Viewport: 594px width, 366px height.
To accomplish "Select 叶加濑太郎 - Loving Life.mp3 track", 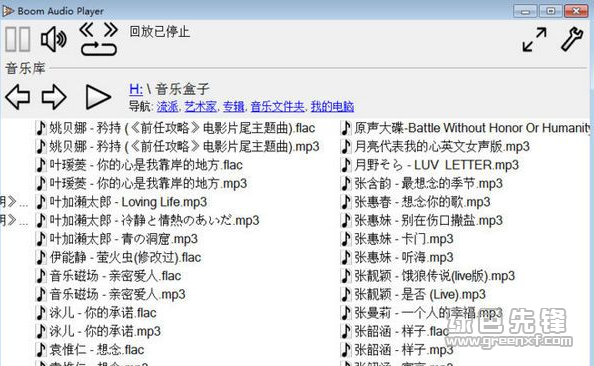I will (122, 202).
